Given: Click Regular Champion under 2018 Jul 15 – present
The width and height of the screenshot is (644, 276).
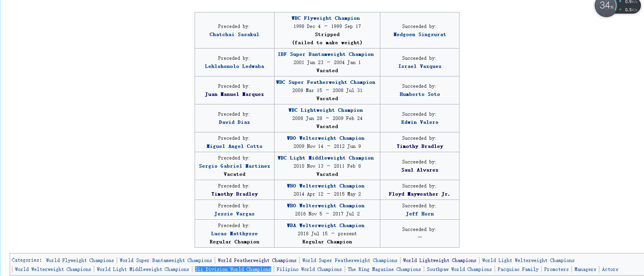Looking at the screenshot, I should (x=327, y=242).
